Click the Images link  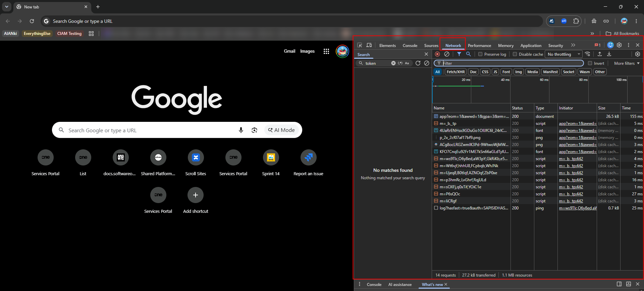click(307, 51)
